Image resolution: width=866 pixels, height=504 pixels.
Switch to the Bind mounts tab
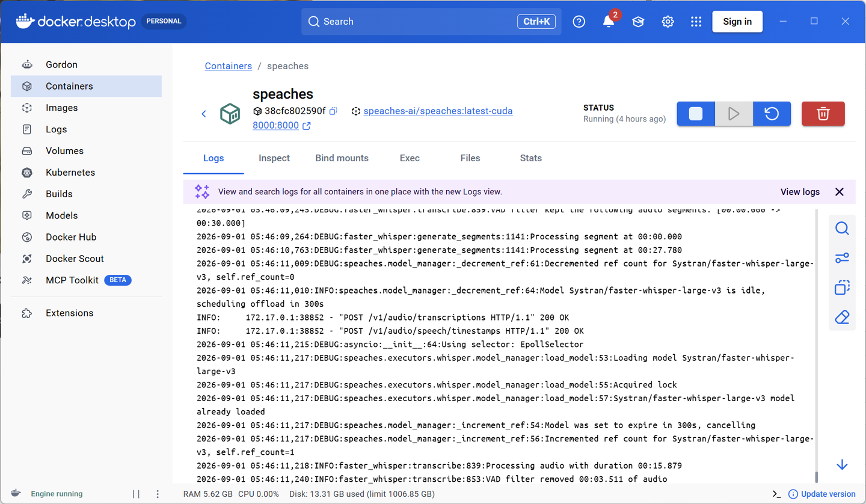coord(342,158)
